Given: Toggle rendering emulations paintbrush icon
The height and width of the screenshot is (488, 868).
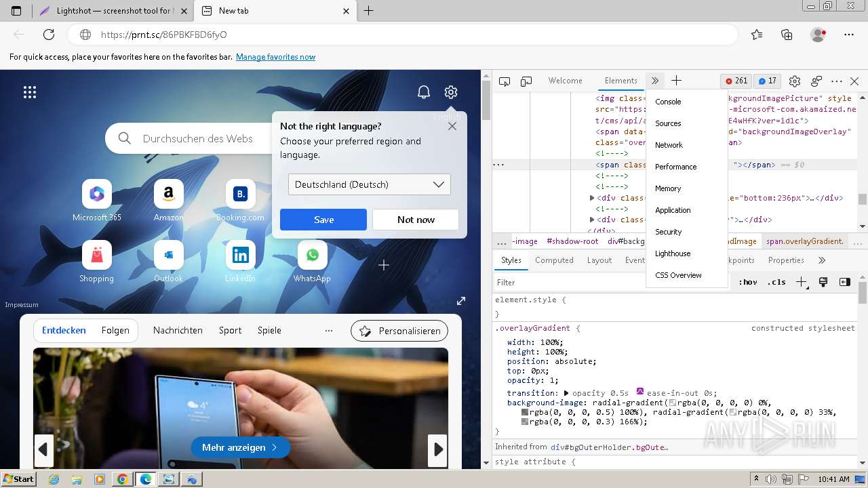Looking at the screenshot, I should click(823, 282).
